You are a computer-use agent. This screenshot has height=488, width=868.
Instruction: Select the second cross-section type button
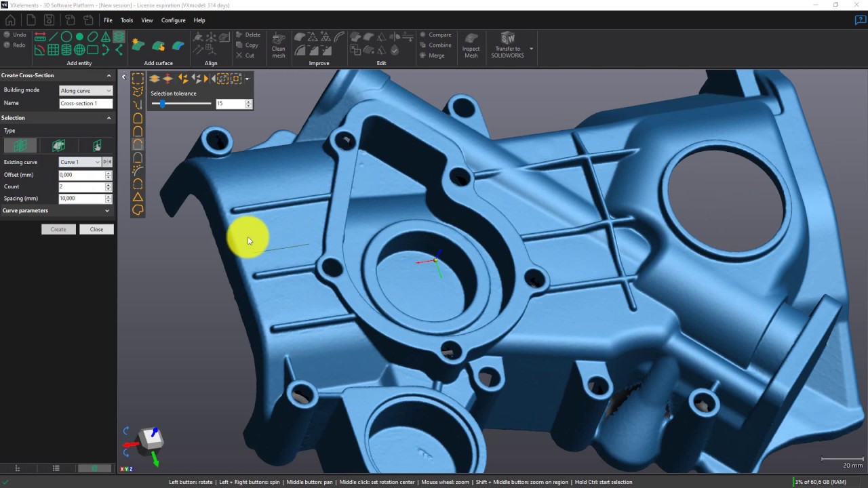coord(58,146)
